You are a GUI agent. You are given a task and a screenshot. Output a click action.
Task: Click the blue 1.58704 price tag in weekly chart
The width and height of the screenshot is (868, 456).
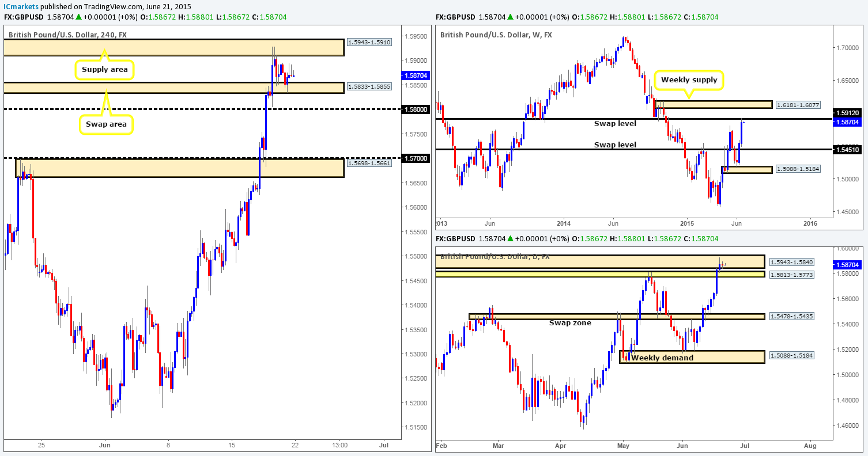pos(848,122)
